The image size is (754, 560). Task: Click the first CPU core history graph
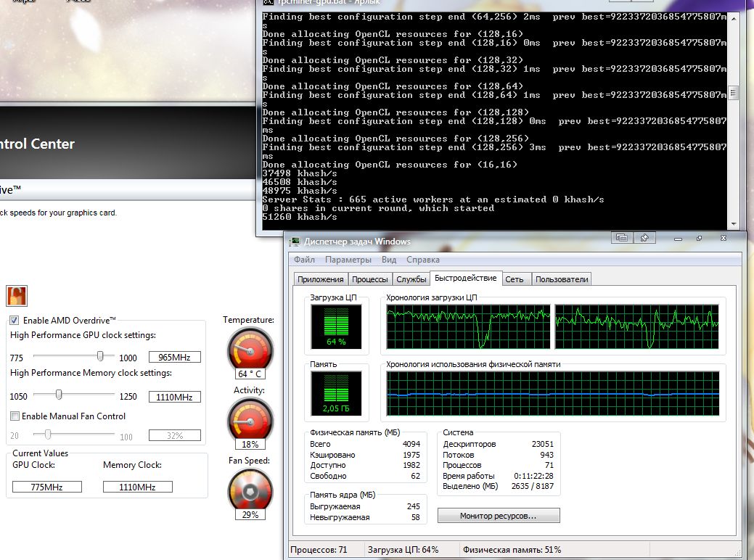point(468,326)
